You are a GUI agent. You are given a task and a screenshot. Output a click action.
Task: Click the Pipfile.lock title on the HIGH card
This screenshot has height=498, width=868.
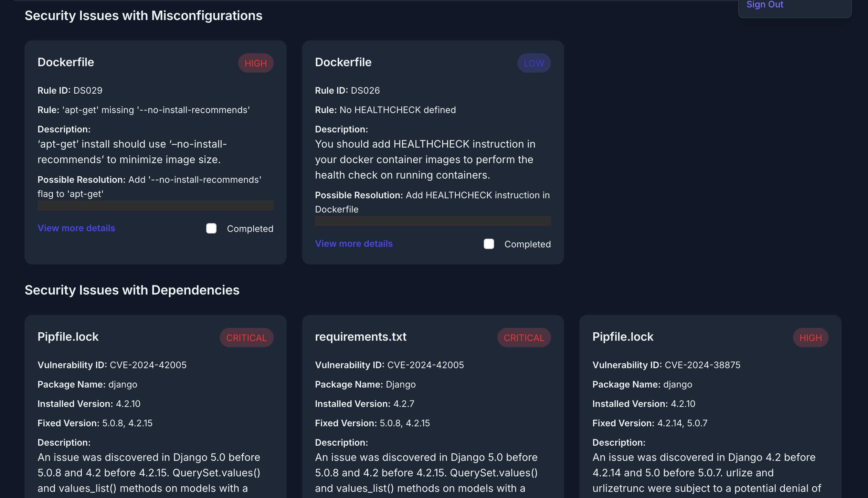coord(623,337)
